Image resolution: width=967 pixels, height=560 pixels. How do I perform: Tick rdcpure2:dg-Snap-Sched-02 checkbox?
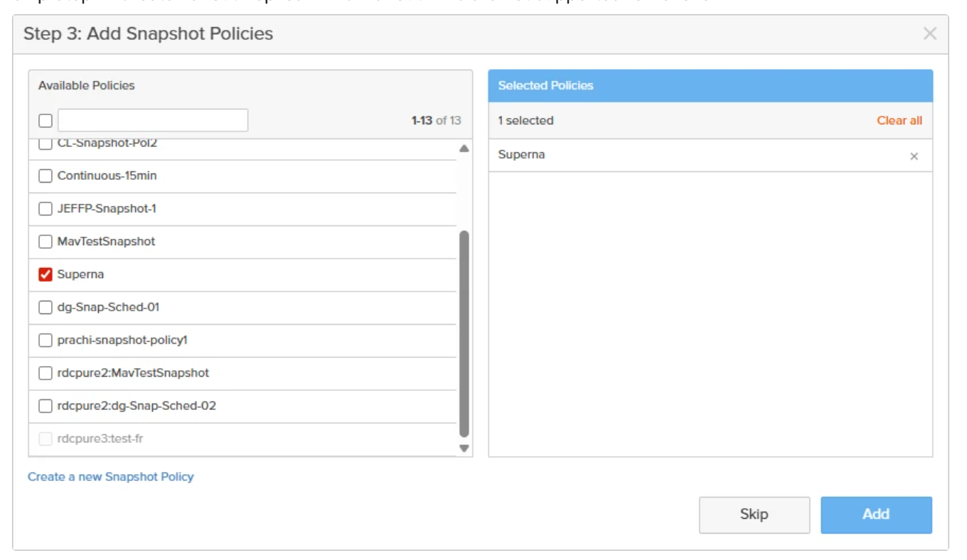(x=46, y=406)
